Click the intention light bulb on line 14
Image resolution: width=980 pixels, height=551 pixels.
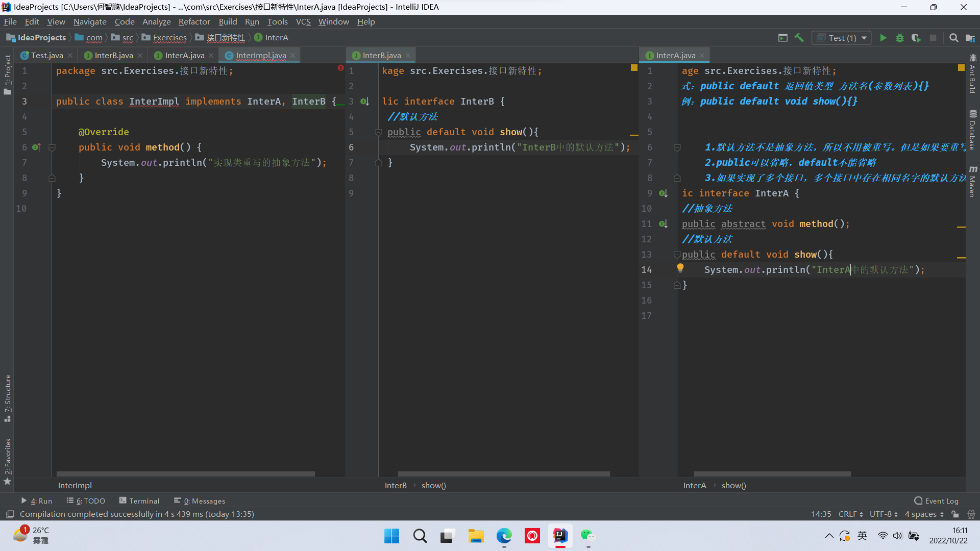click(680, 267)
